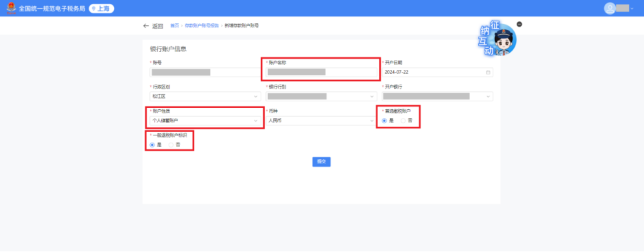Click the 新增存款账户账号 breadcrumb text
Image resolution: width=644 pixels, height=252 pixels.
pyautogui.click(x=241, y=25)
